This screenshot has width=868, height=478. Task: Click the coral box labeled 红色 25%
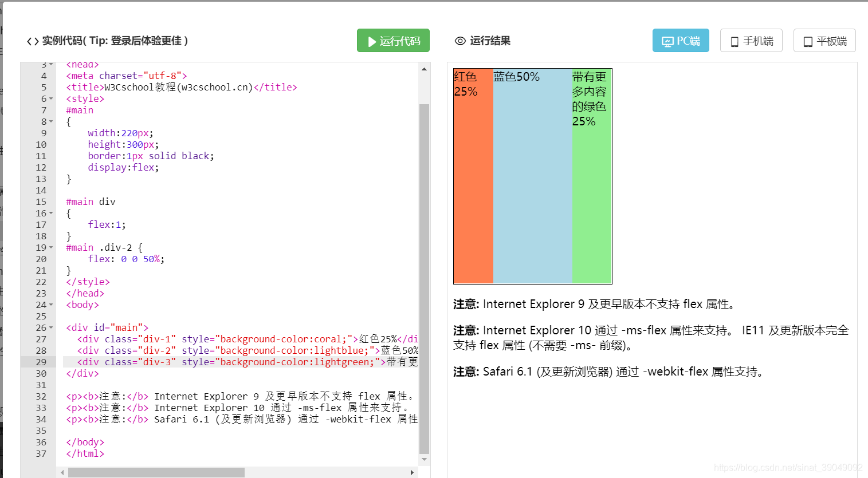click(x=473, y=176)
